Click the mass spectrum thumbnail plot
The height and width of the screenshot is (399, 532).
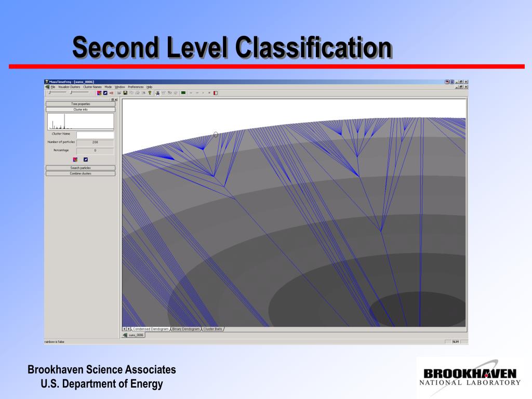pyautogui.click(x=81, y=122)
